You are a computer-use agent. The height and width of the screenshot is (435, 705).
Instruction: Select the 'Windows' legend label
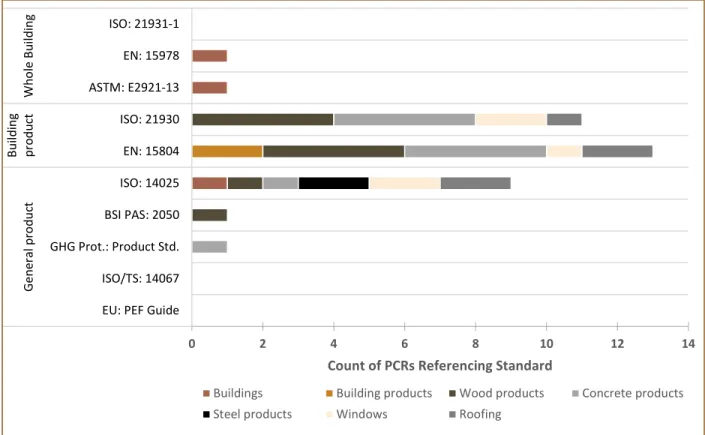pos(361,414)
